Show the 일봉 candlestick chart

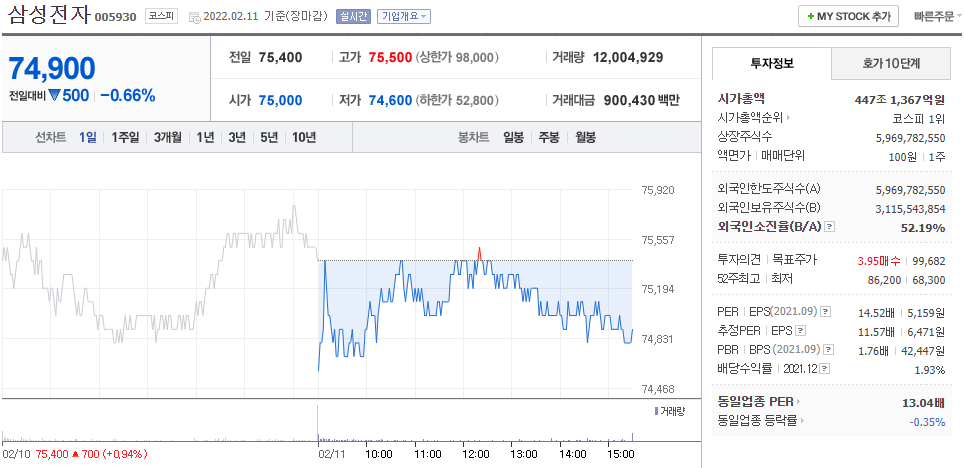(513, 137)
